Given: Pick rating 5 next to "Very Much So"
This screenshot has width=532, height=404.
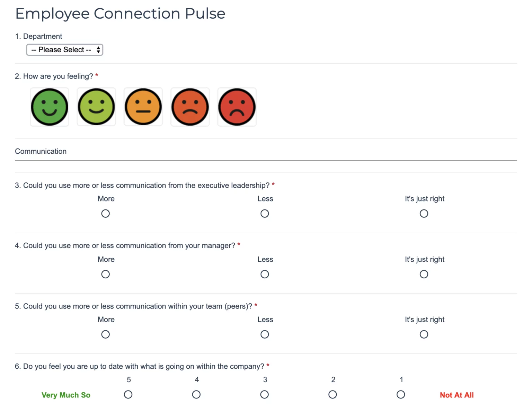Looking at the screenshot, I should [128, 394].
